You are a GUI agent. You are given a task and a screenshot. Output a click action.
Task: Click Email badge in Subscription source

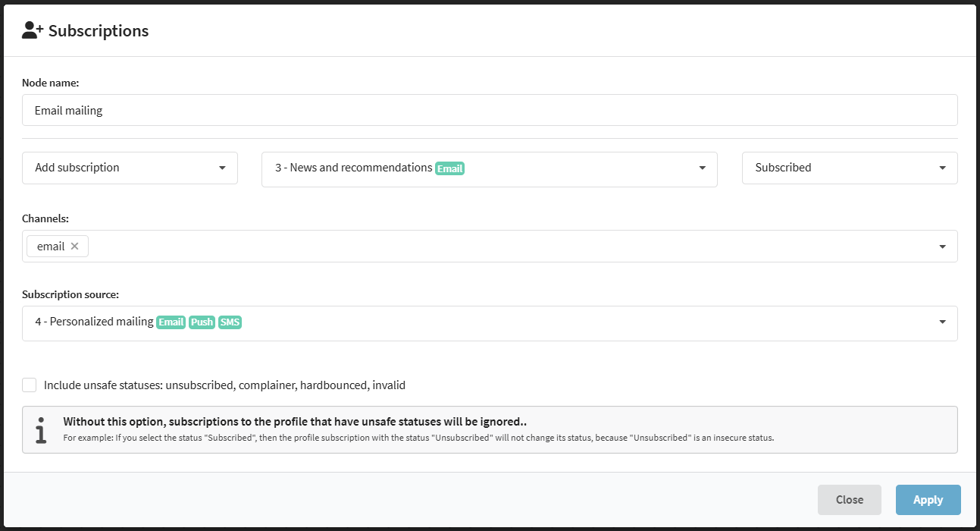pos(171,322)
